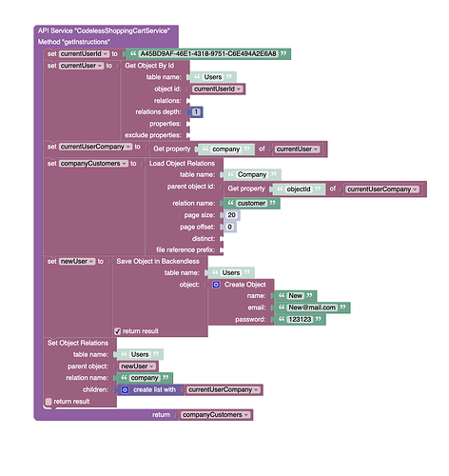Select the Get Object By Id block title
Viewport: 449px width, 476px height.
point(149,66)
